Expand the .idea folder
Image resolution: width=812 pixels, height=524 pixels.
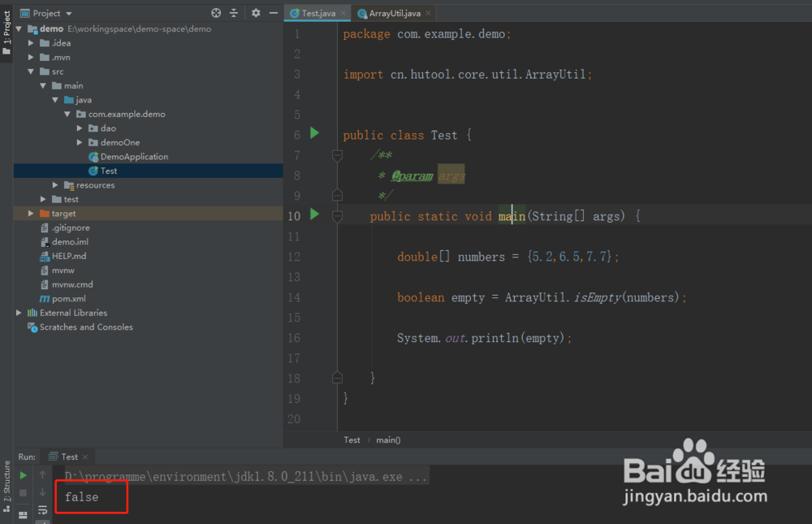(31, 43)
